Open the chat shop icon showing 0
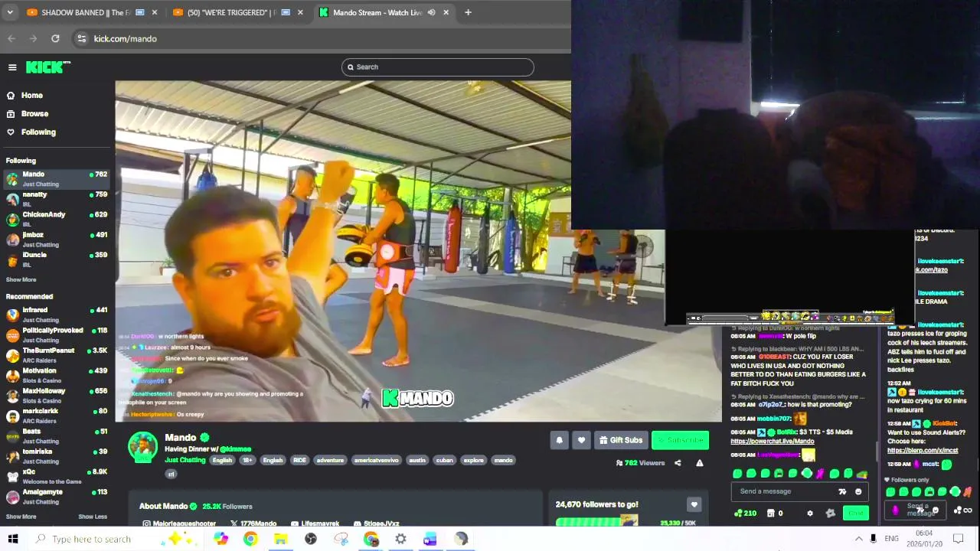Image resolution: width=980 pixels, height=551 pixels. (775, 514)
